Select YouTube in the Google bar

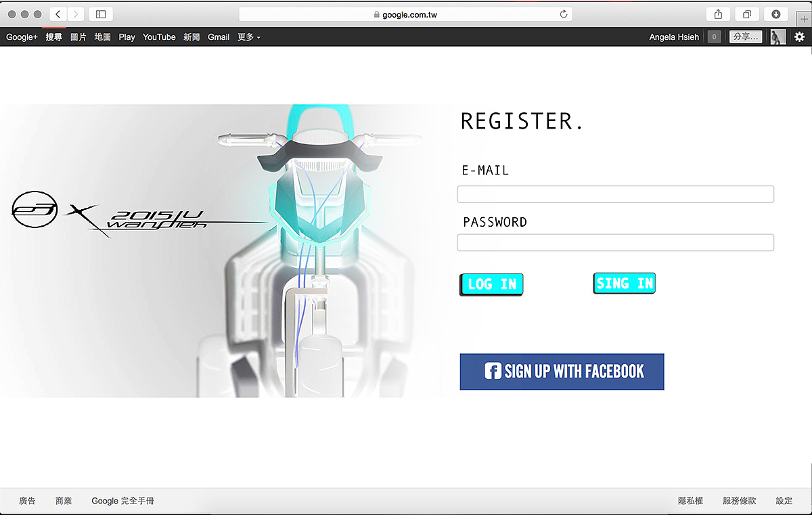click(x=159, y=37)
